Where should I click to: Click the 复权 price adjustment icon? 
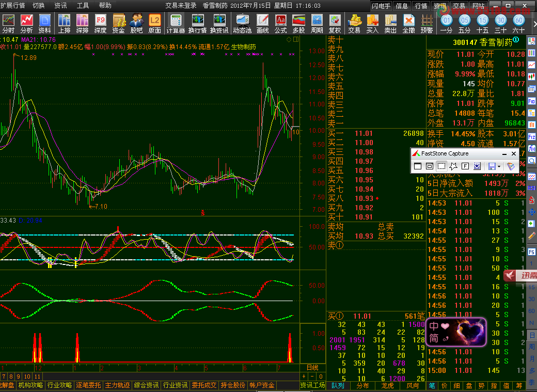(335, 24)
